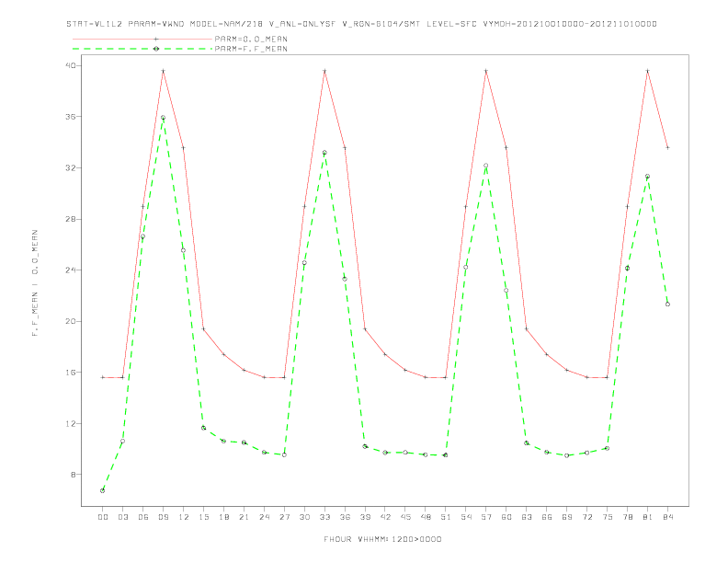Click the x-axis tick label 63
728x563 pixels.
527,517
